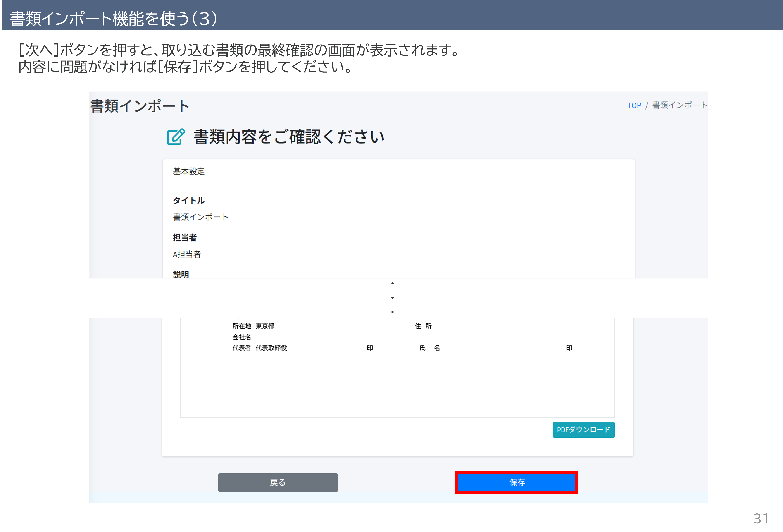This screenshot has width=783, height=532.
Task: Click the 書類内容をご確認ください heading
Action: click(x=289, y=137)
